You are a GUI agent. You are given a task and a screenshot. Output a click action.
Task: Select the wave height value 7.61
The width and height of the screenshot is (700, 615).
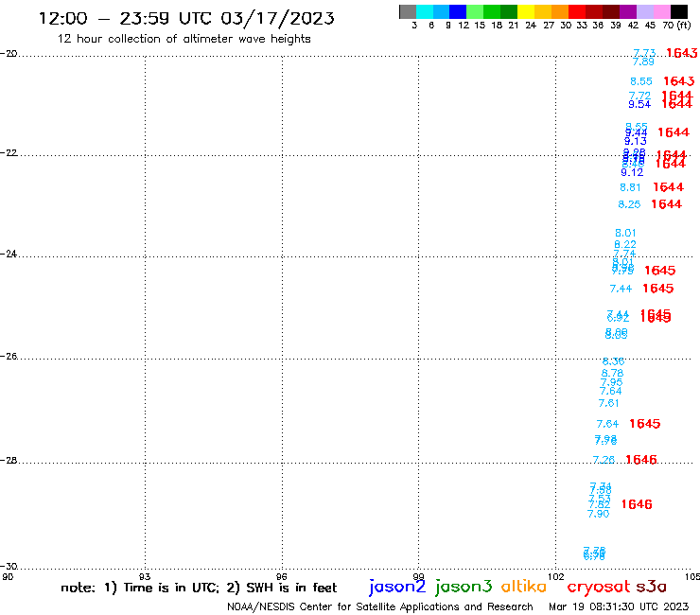point(608,403)
